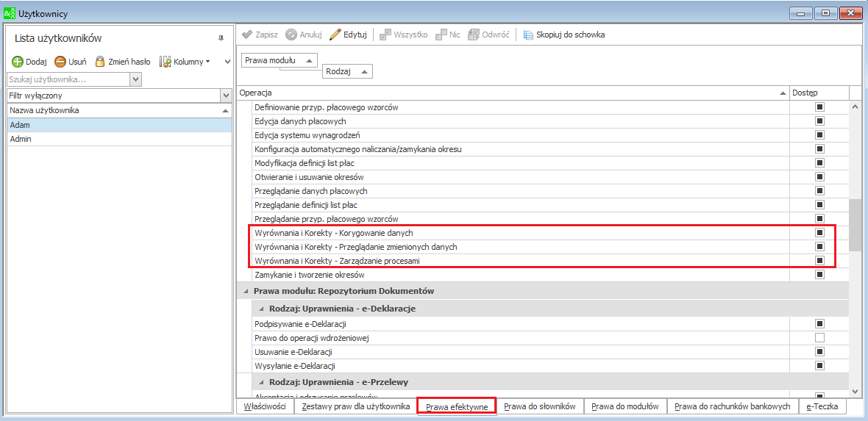Toggle access for Modyfikacja definicji list płac
Screen dimensions: 868x421
(820, 163)
